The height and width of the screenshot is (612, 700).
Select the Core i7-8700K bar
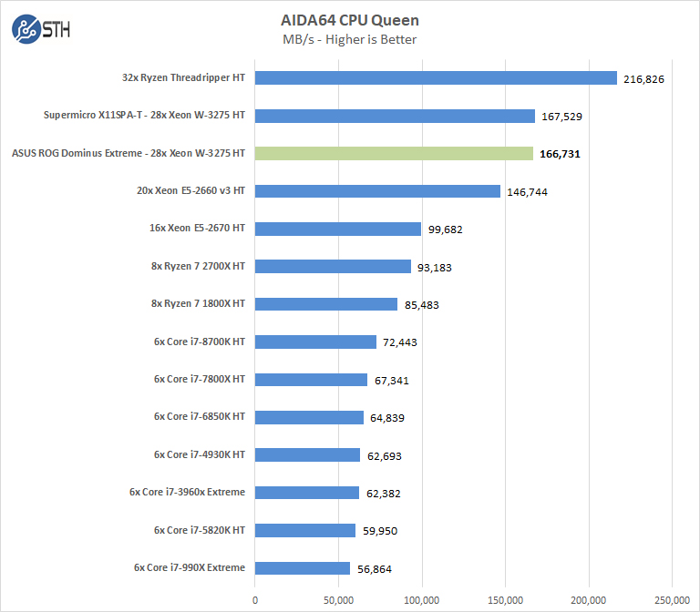315,342
